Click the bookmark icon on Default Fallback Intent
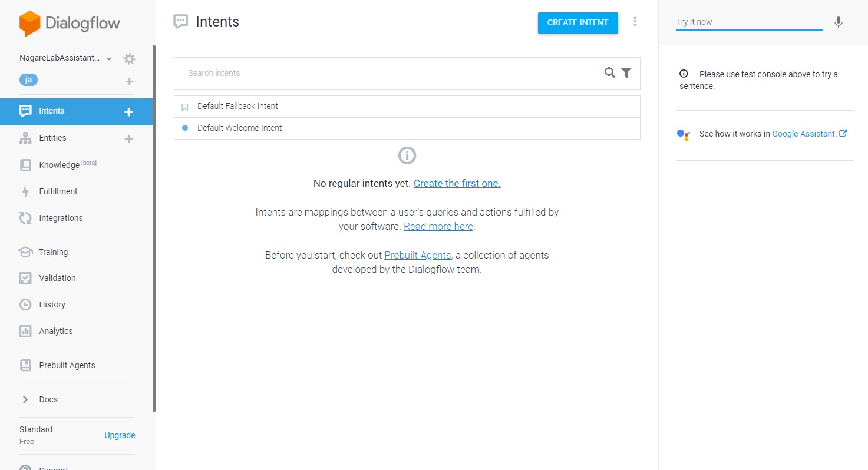This screenshot has height=470, width=868. point(185,107)
